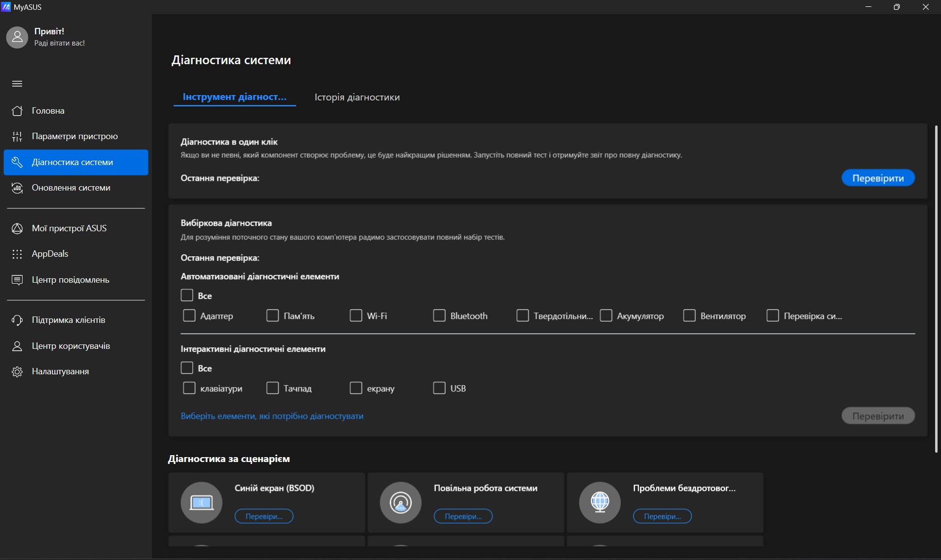The image size is (941, 560).
Task: Start the Синій екран (BSOD) check button
Action: point(264,516)
